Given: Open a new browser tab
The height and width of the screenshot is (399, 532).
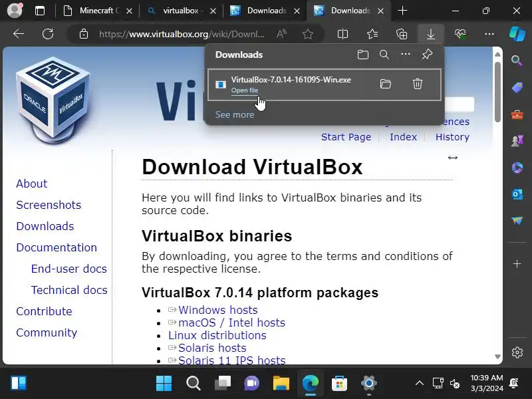Looking at the screenshot, I should tap(402, 11).
